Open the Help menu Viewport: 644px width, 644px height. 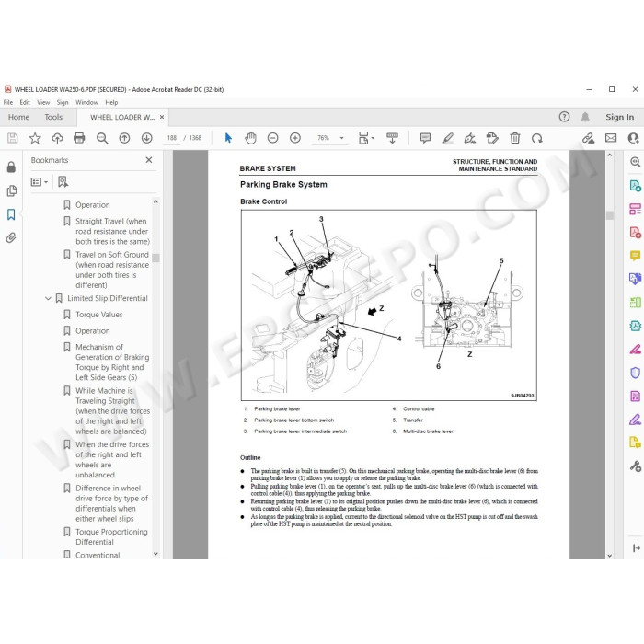(111, 102)
